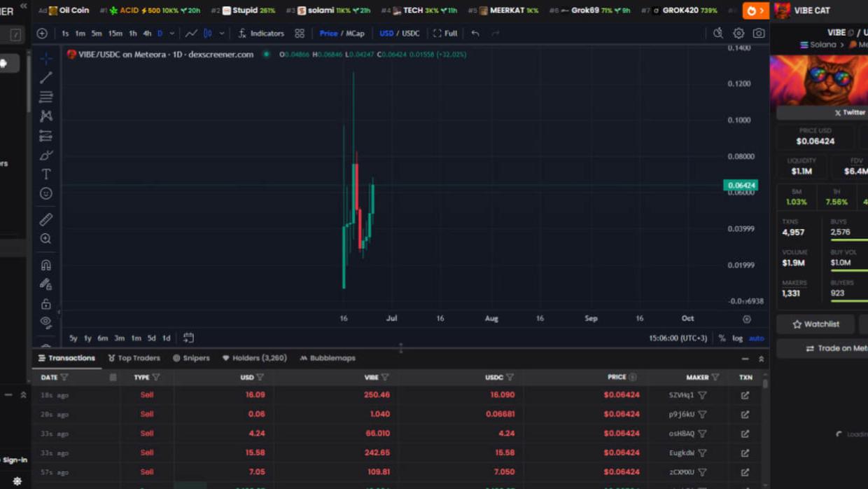Screen dimensions: 868x489
Task: Open Oil Coin ad in ticker bar
Action: click(64, 11)
